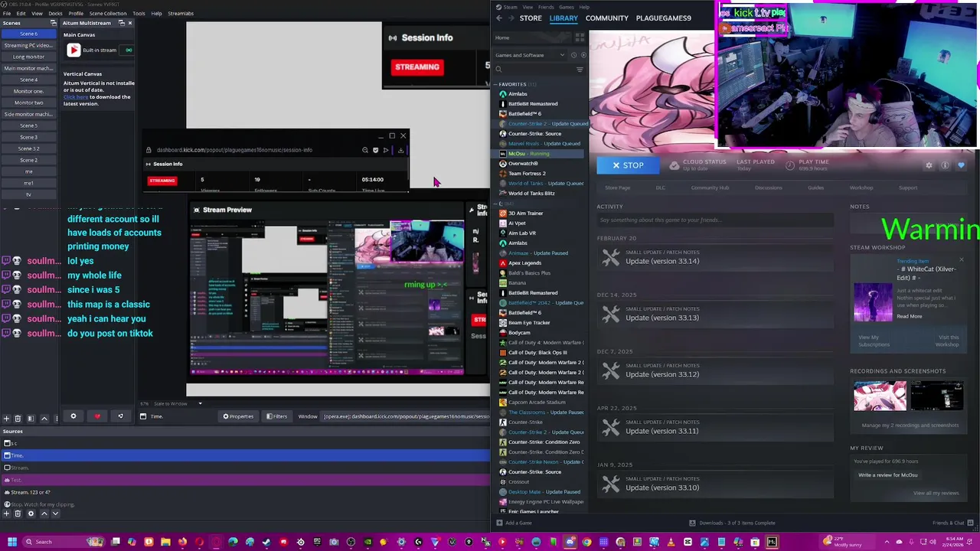Open source Filters button in OBS
Image resolution: width=980 pixels, height=551 pixels.
point(276,416)
